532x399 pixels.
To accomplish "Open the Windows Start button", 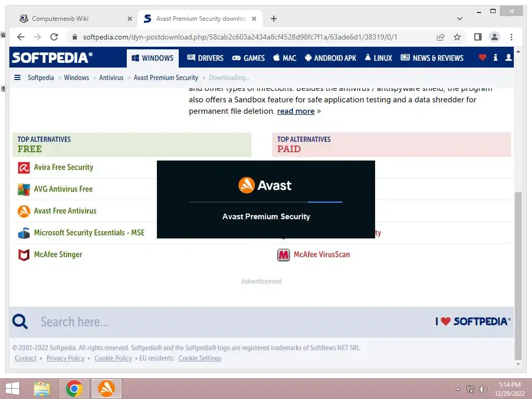I will point(12,389).
